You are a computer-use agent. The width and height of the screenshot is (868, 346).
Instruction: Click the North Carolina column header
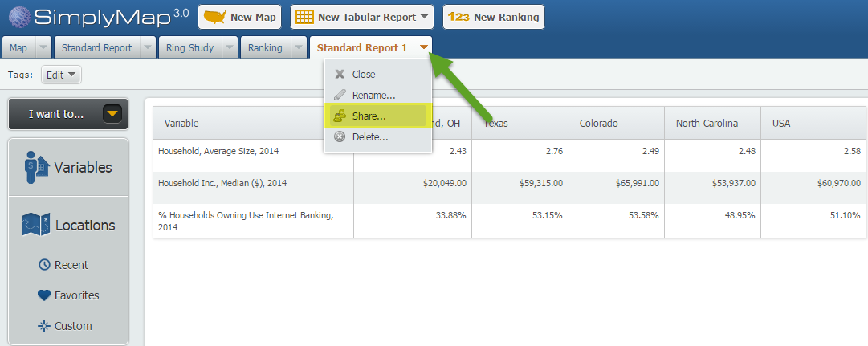click(712, 123)
